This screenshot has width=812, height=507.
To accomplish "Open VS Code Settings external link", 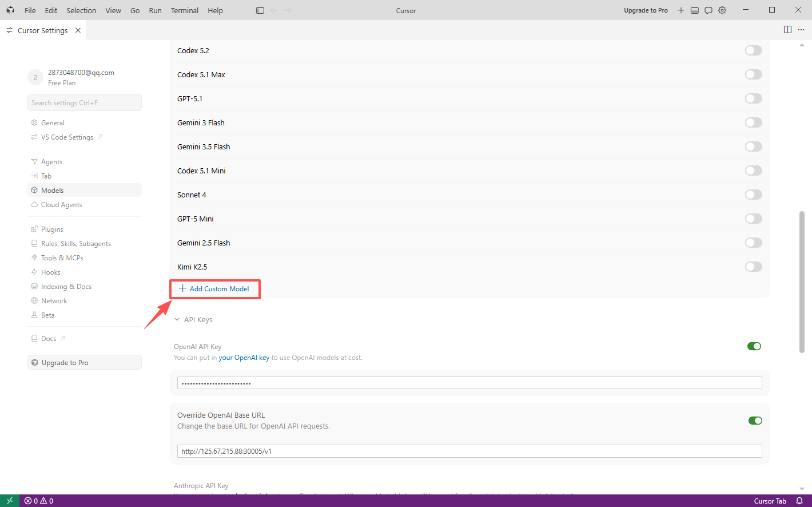I will (85, 137).
